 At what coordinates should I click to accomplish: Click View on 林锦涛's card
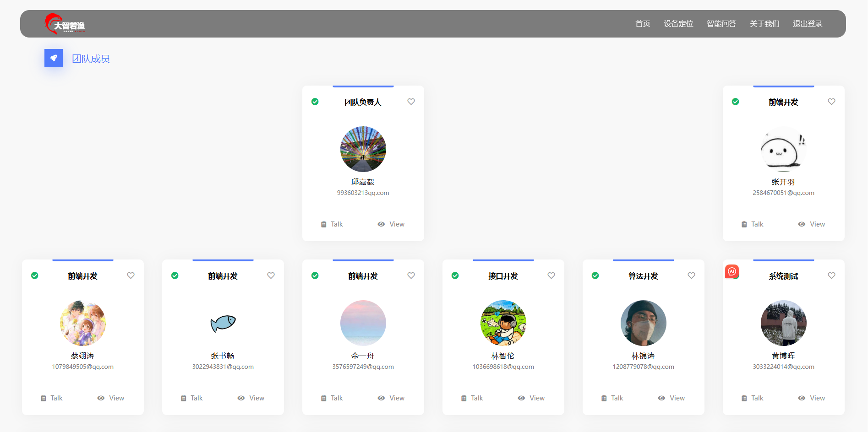(x=671, y=398)
